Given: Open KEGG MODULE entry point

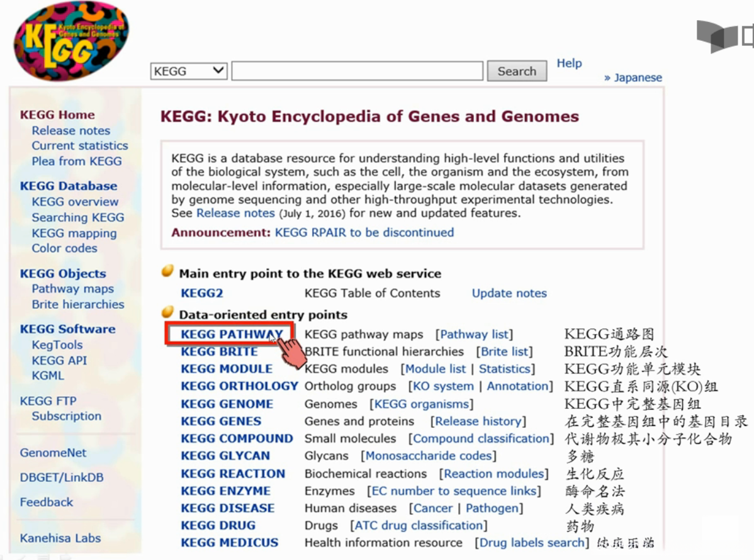Looking at the screenshot, I should (x=227, y=369).
